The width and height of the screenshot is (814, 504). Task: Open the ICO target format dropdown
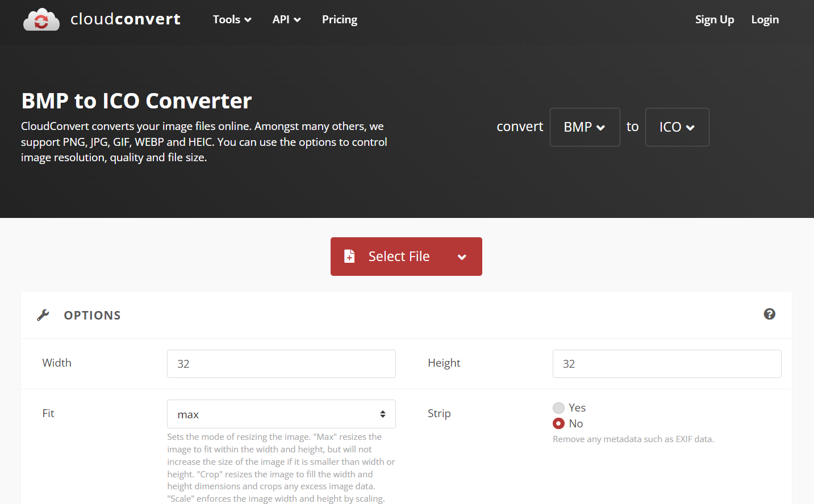(x=677, y=127)
